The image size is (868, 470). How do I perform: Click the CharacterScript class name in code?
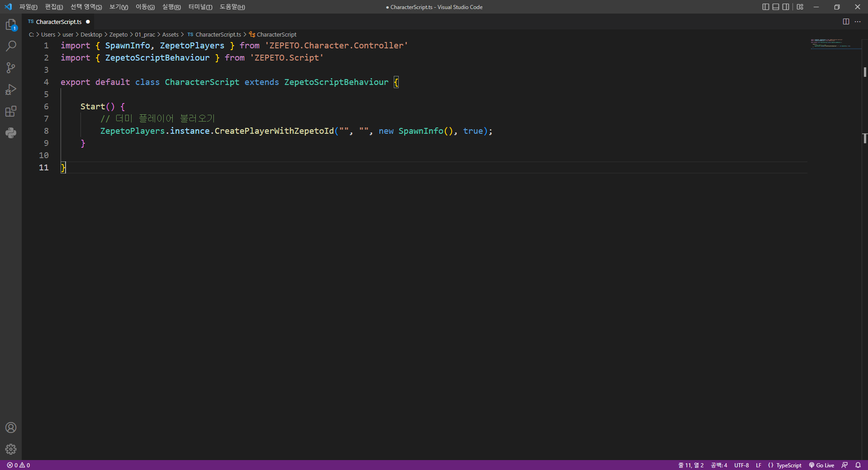tap(202, 82)
